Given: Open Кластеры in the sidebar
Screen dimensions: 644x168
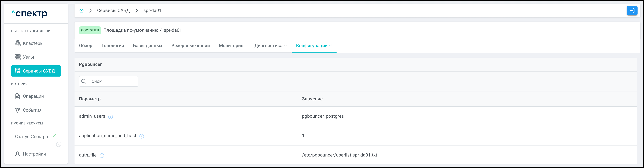Looking at the screenshot, I should tap(33, 43).
